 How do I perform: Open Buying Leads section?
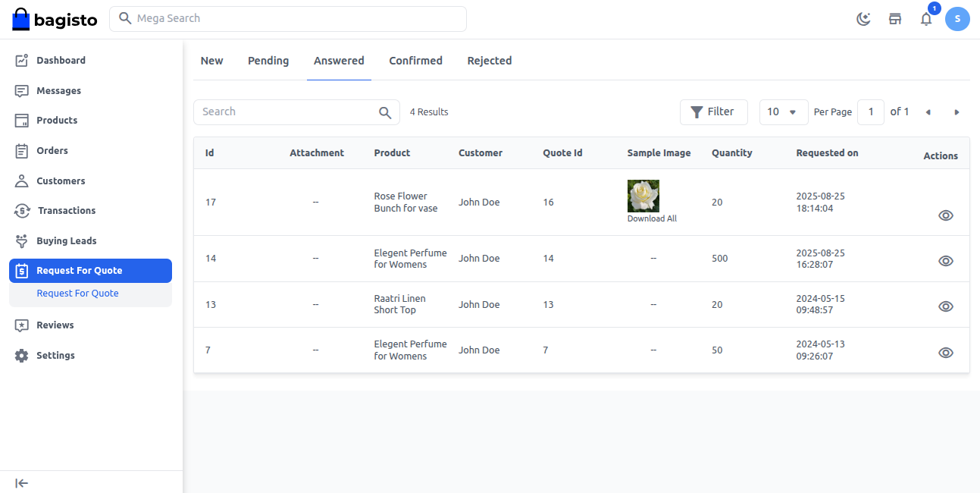(x=66, y=241)
